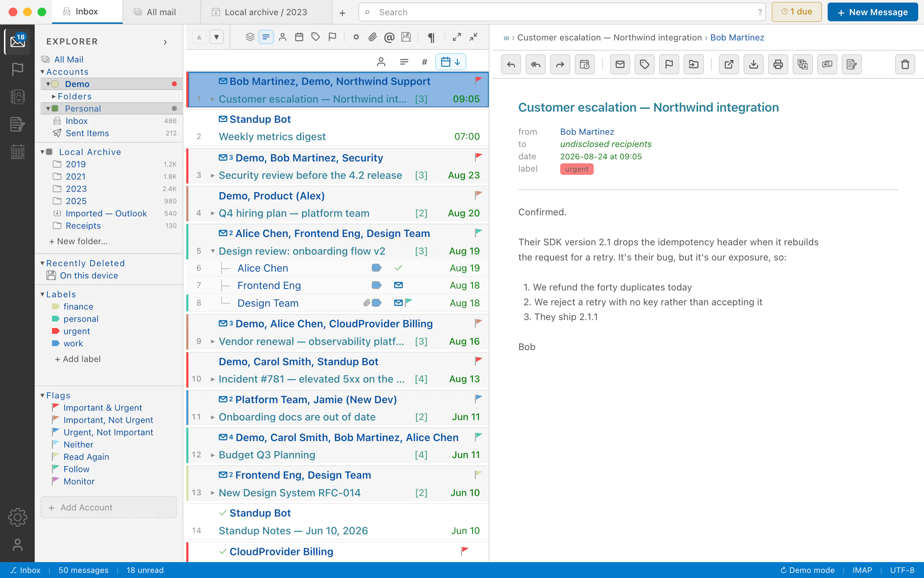The width and height of the screenshot is (924, 578).
Task: Collapse the Recently Deleted section
Action: click(x=42, y=263)
